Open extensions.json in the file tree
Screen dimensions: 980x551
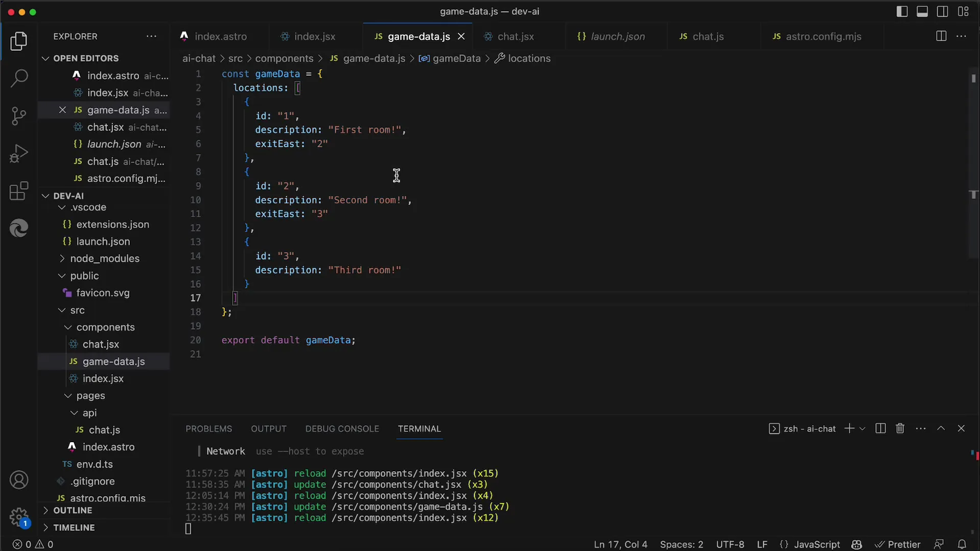[112, 224]
